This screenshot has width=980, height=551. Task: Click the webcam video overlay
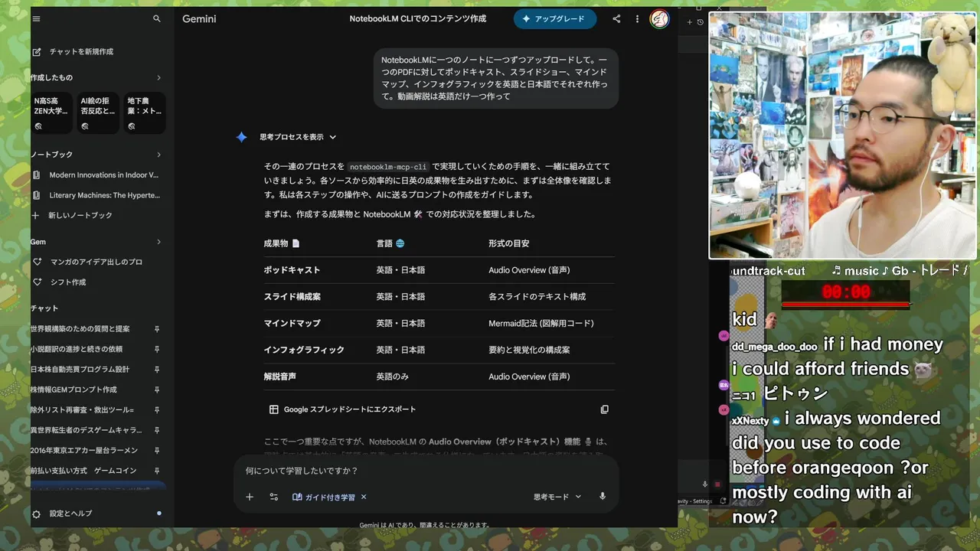[x=843, y=135]
